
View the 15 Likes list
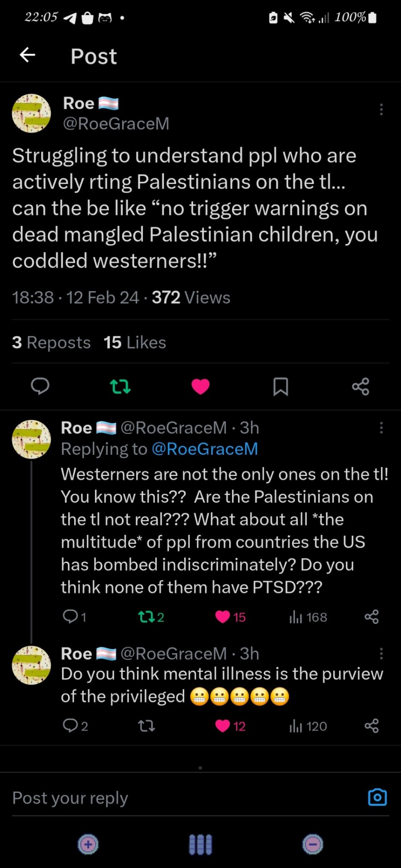[135, 343]
